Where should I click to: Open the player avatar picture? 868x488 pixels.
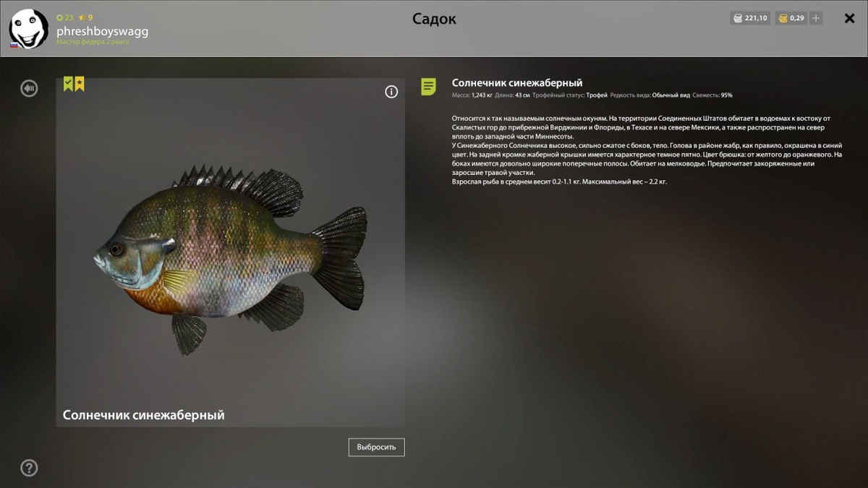pos(28,29)
